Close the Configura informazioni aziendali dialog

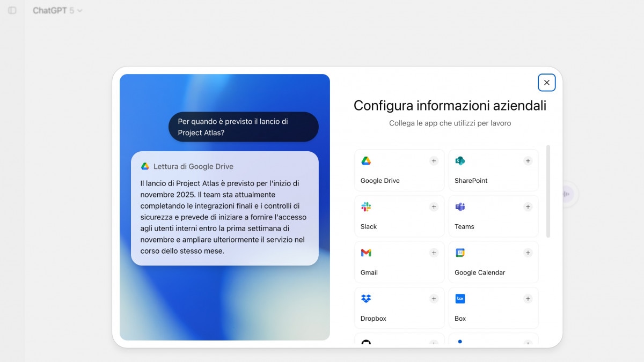[x=546, y=83]
